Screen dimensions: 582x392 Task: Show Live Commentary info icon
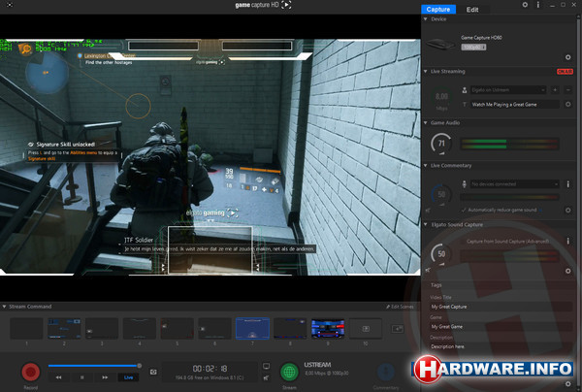point(567,184)
